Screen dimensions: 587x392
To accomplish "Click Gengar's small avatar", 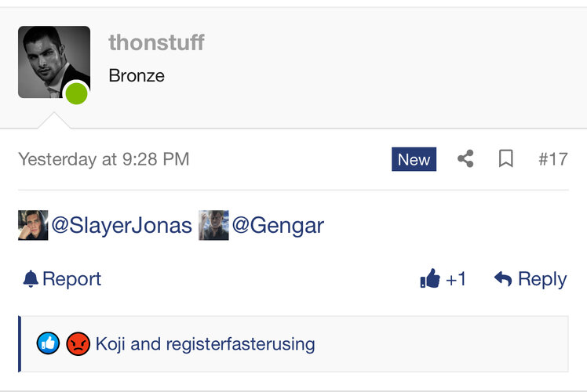I will click(x=213, y=225).
